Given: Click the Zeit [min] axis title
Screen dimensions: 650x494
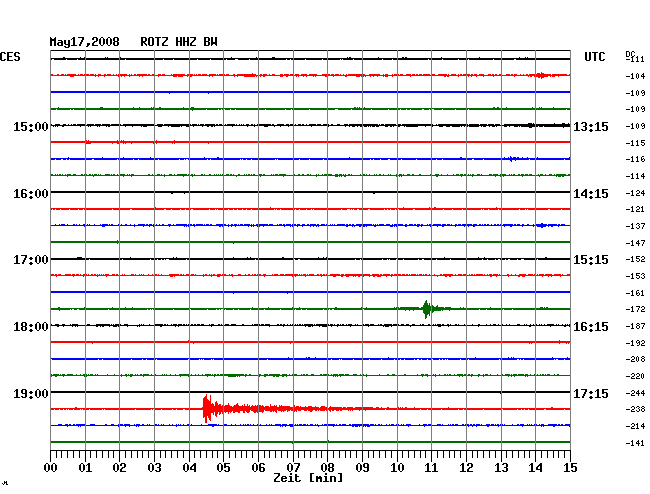Looking at the screenshot, I should click(308, 478).
